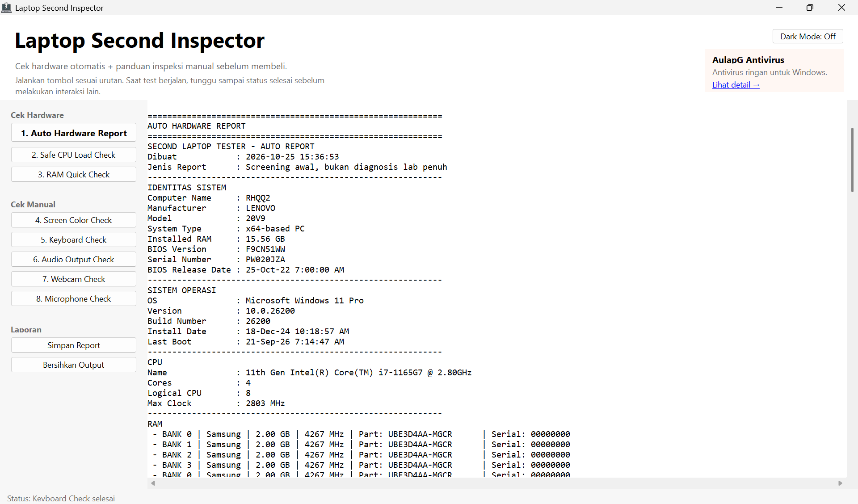The width and height of the screenshot is (858, 504).
Task: Restore down the application window
Action: (810, 8)
